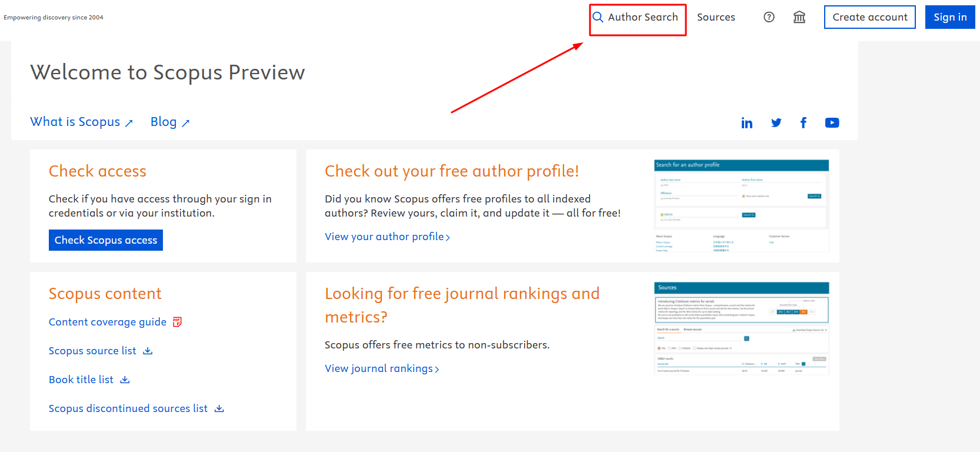980x452 pixels.
Task: Click download icon next to Book title list
Action: (125, 380)
